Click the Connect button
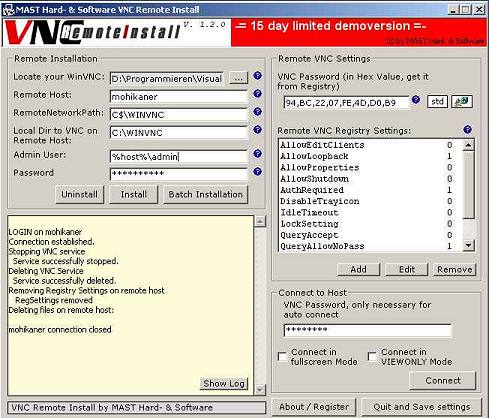 443,381
